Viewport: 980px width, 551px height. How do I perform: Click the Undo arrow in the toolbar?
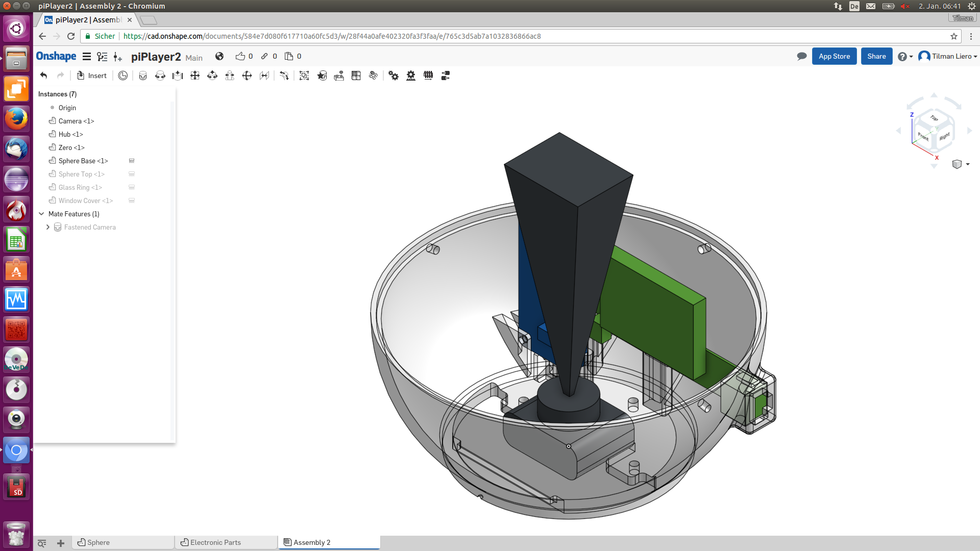click(44, 76)
